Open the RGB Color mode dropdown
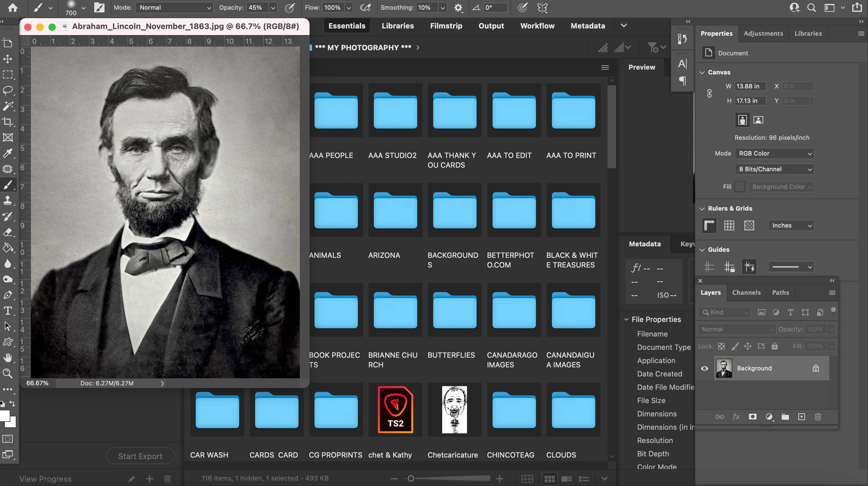 coord(774,154)
